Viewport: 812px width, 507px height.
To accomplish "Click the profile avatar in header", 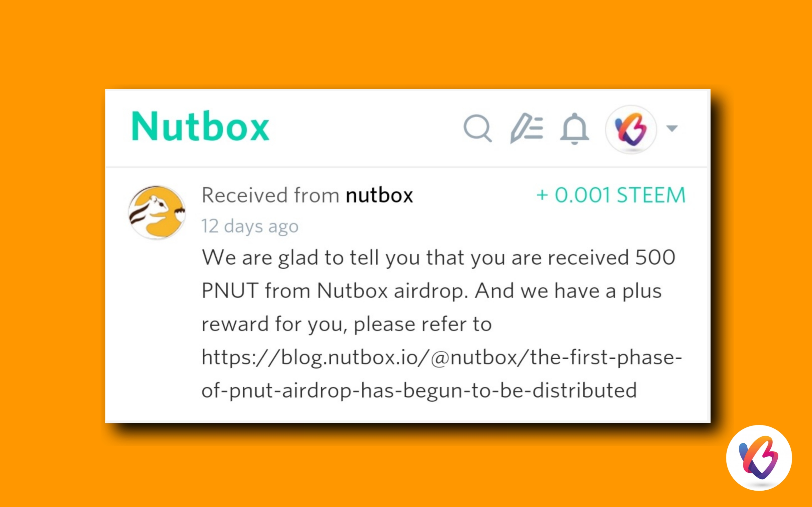I will pos(631,129).
